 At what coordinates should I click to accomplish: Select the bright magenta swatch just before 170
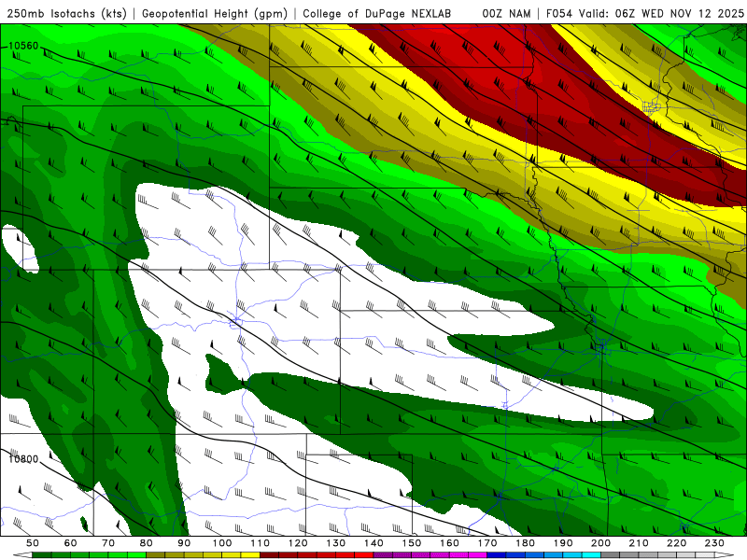[x=477, y=555]
